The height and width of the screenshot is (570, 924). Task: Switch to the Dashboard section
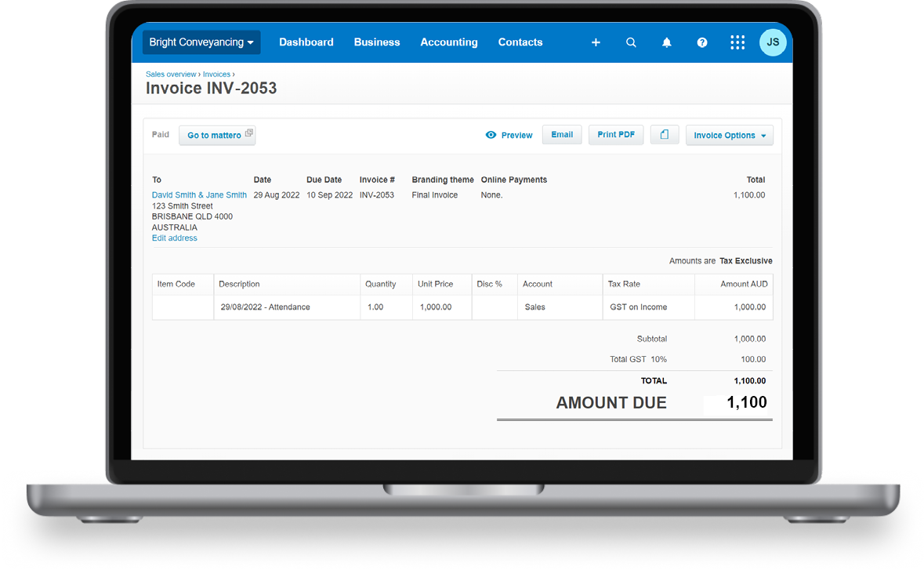306,42
